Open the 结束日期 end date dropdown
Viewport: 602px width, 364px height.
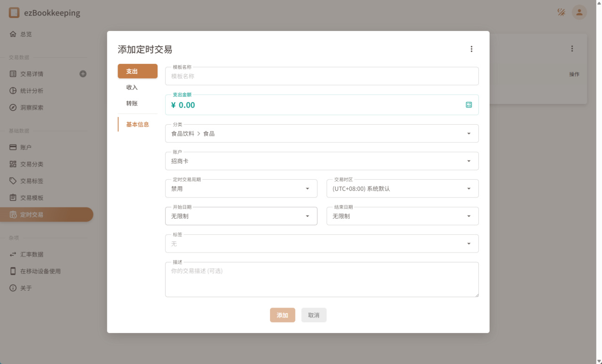(x=403, y=216)
